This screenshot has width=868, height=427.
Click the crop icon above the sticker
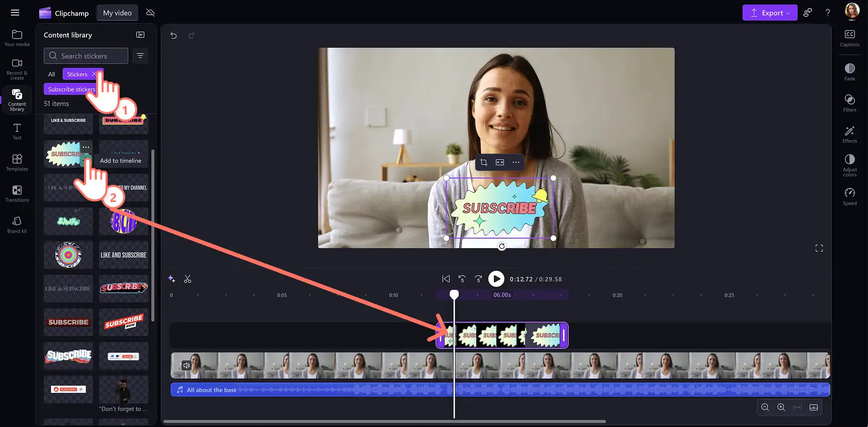(x=484, y=162)
